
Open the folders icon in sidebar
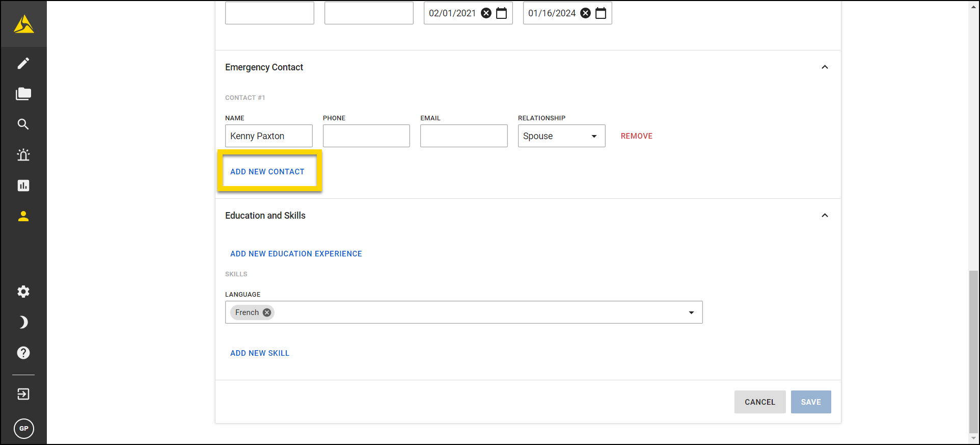pyautogui.click(x=23, y=94)
